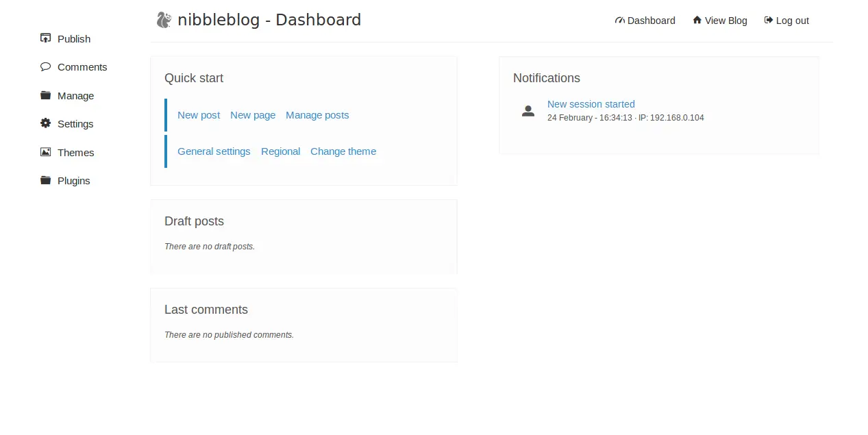This screenshot has height=435, width=868.
Task: Click the user avatar in Notifications
Action: tap(528, 111)
